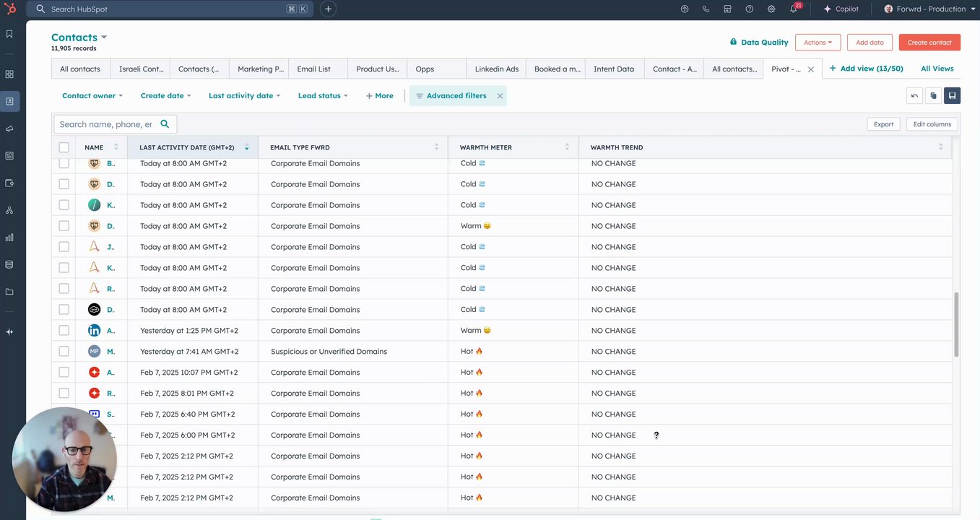Click the save view floppy icon
This screenshot has height=520, width=980.
point(952,95)
